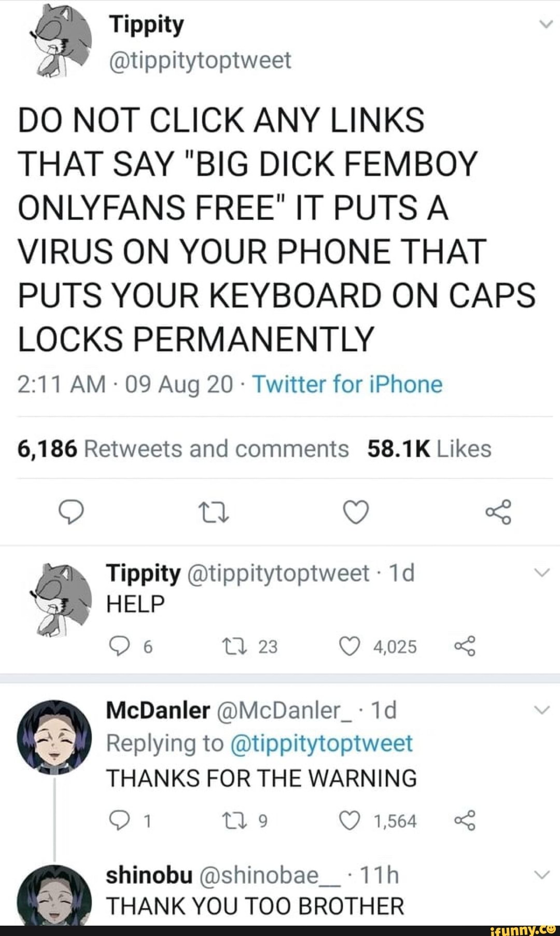Screen dimensions: 560x936
Task: View the 58.1K Likes list
Action: point(429,449)
